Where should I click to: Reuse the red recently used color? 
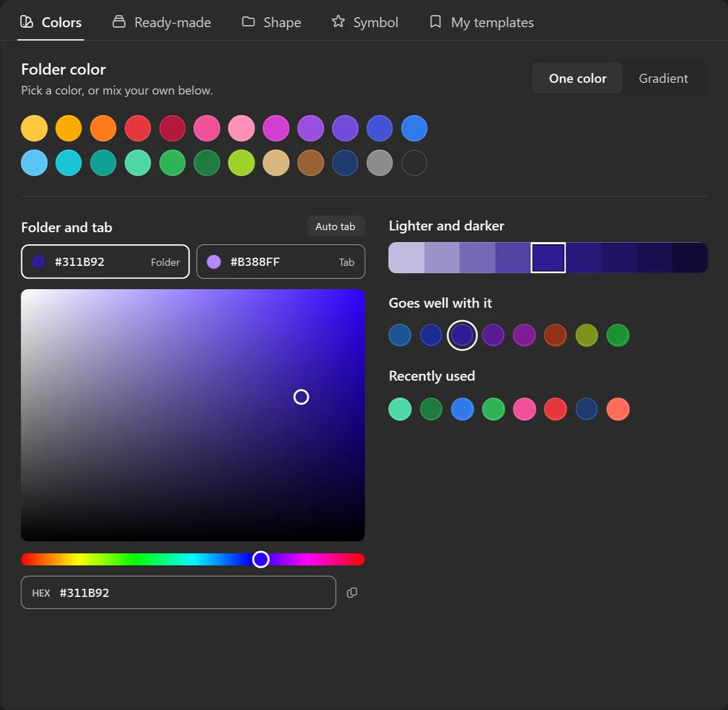555,409
